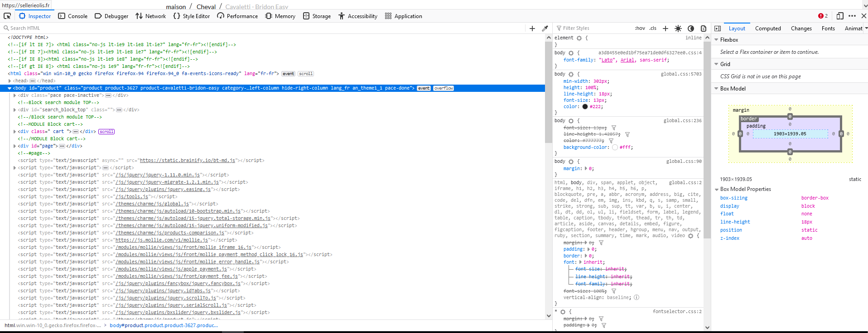This screenshot has height=333, width=868.
Task: Collapse the body element node
Action: point(10,88)
